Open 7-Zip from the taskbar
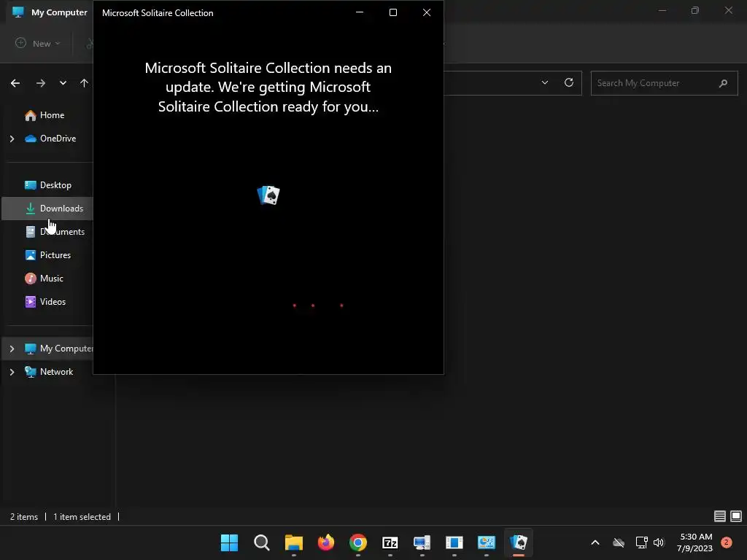This screenshot has width=747, height=560. point(390,542)
